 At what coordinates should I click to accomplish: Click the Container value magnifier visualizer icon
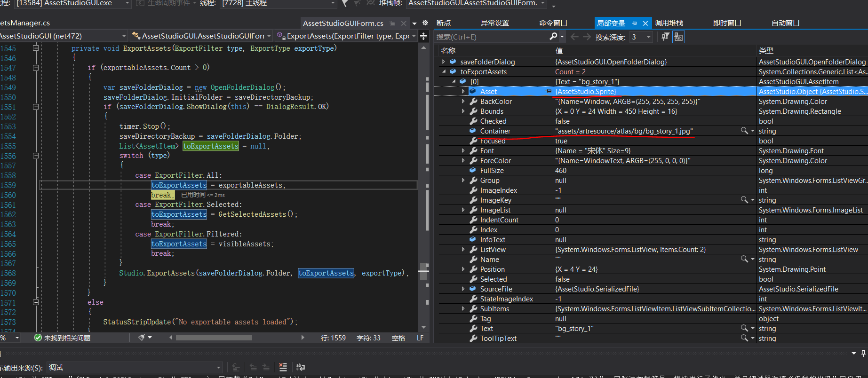[x=744, y=131]
